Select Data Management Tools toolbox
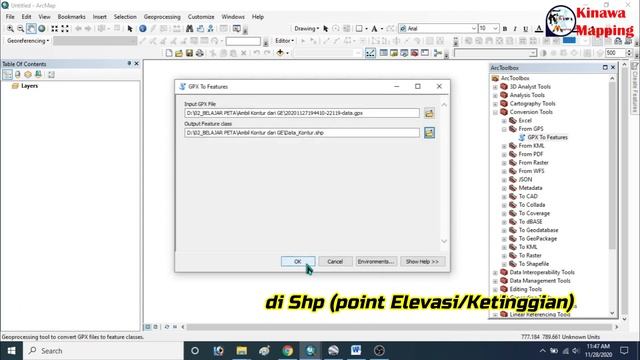This screenshot has height=360, width=640. [x=540, y=281]
